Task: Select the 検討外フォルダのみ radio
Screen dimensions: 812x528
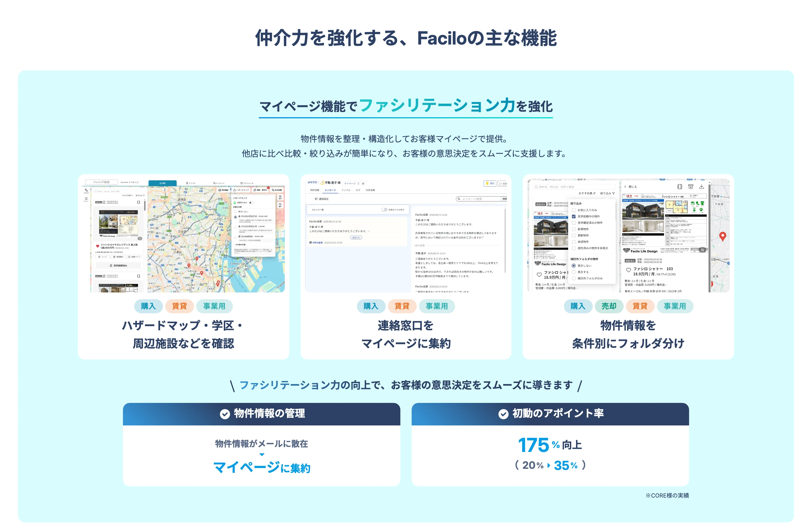Action: pyautogui.click(x=573, y=278)
